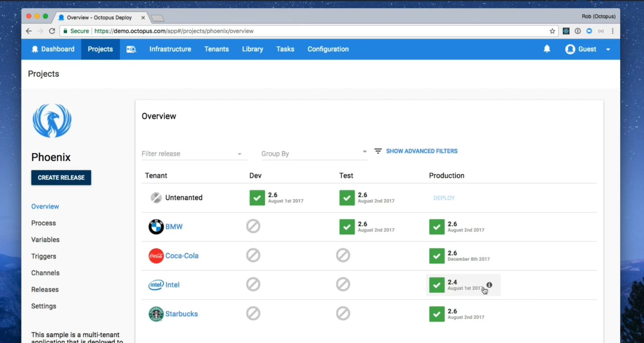Click the green check for Coca-Cola Production deployment
The image size is (644, 343).
(x=436, y=256)
